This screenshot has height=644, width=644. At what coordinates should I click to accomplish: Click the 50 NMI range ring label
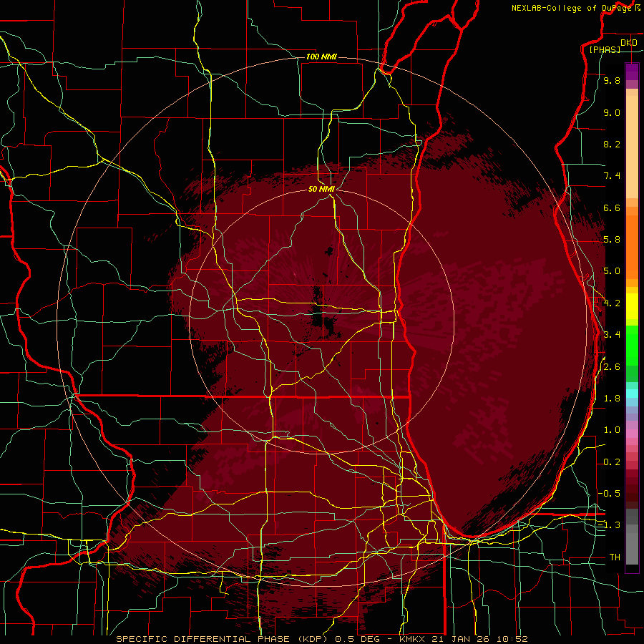click(x=321, y=189)
